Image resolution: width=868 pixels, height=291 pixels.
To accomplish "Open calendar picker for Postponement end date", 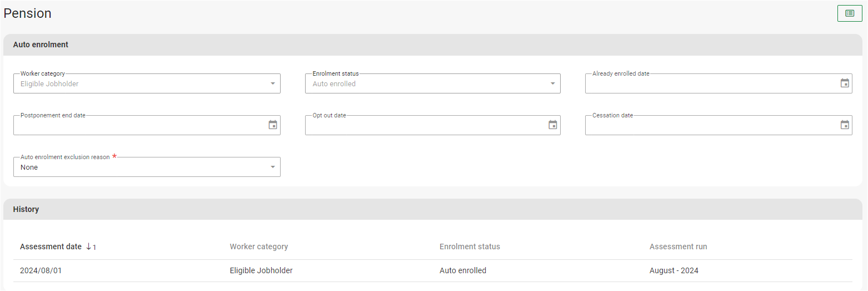I will [x=273, y=125].
